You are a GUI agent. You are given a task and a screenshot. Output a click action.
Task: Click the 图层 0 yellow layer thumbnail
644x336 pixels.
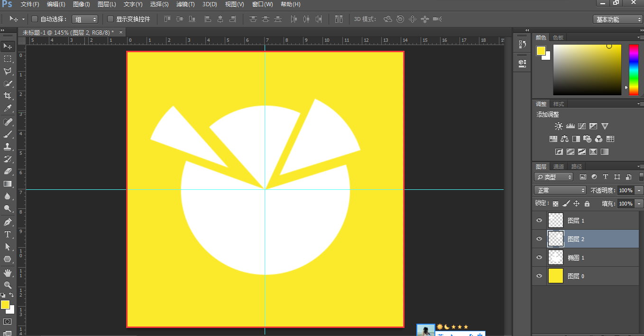tap(555, 276)
